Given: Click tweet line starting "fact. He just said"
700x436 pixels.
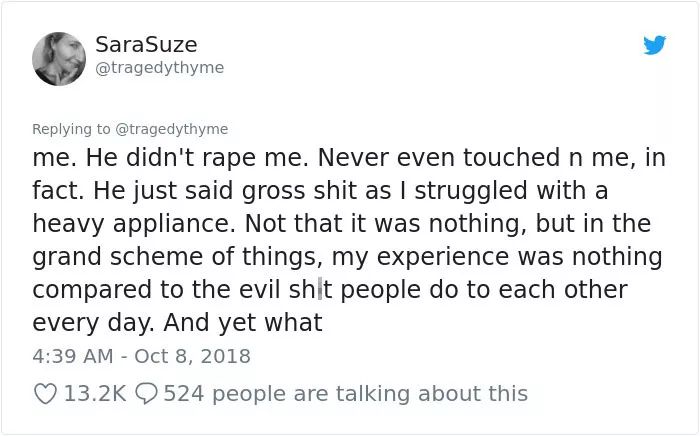Looking at the screenshot, I should 320,191.
